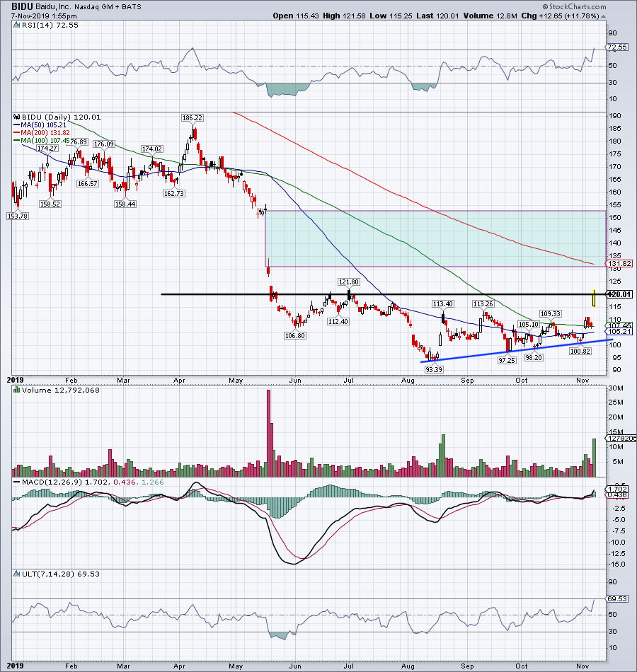
Task: Click the tall green November volume bar
Action: tap(594, 457)
